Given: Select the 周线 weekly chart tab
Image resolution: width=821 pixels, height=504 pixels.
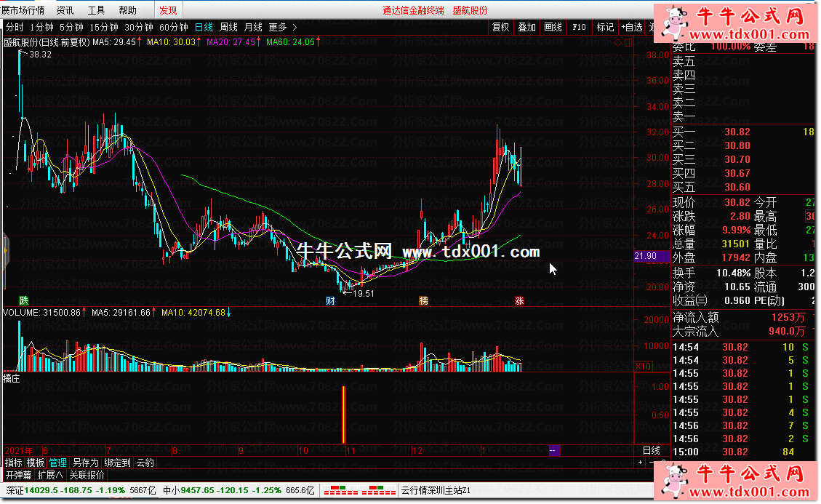Looking at the screenshot, I should point(228,27).
